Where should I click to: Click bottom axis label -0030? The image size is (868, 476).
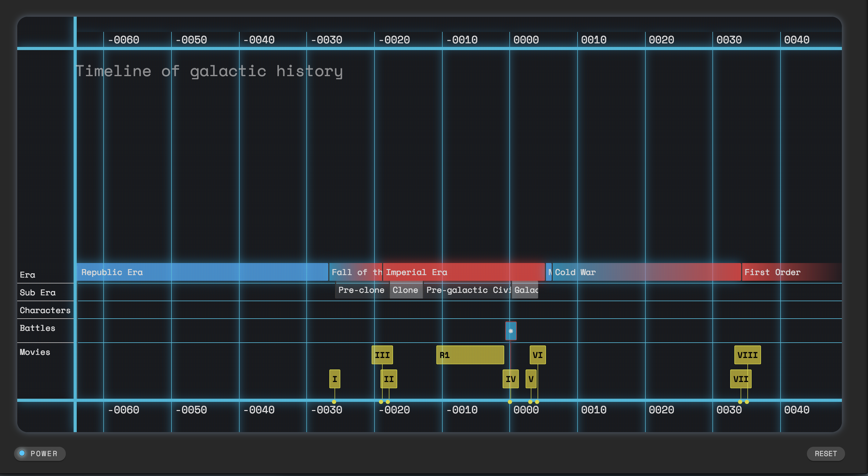click(327, 410)
